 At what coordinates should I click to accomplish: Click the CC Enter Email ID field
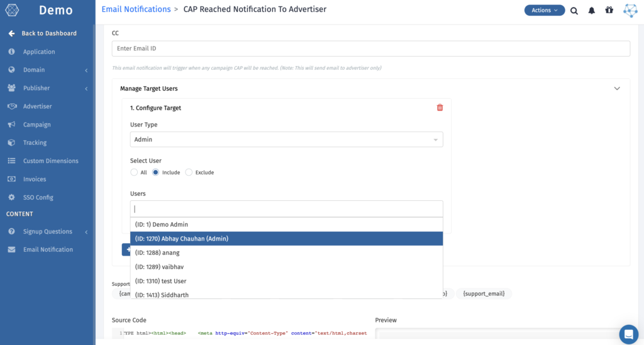[x=370, y=48]
